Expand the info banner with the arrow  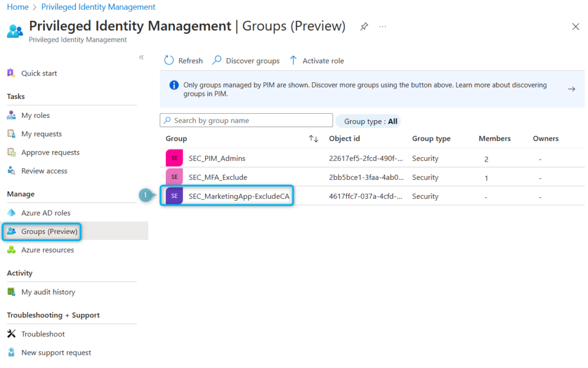571,89
